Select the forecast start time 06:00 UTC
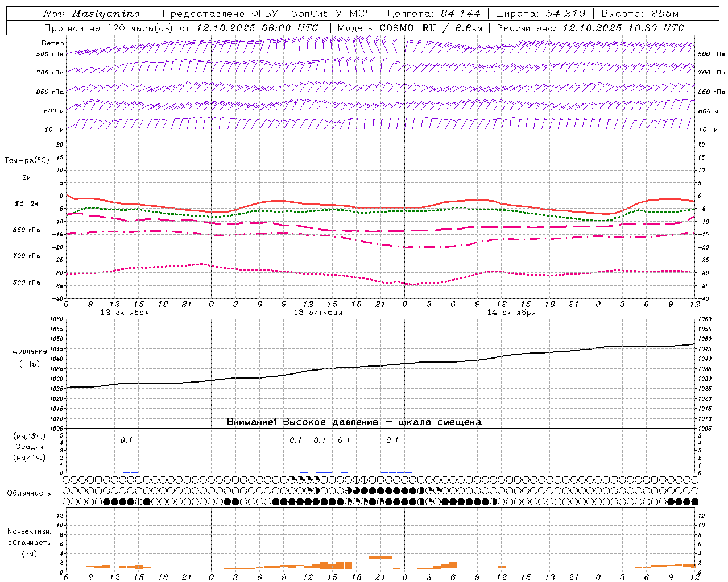728x582 pixels. click(x=290, y=28)
